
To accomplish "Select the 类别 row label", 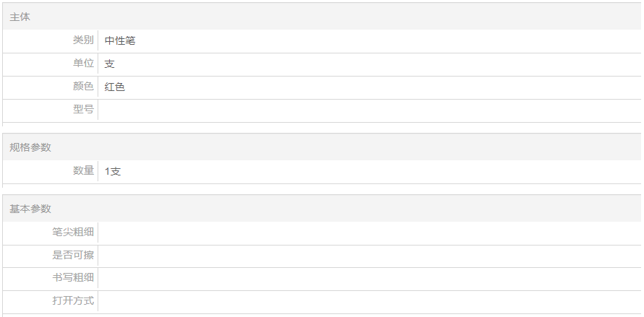I will pyautogui.click(x=83, y=40).
